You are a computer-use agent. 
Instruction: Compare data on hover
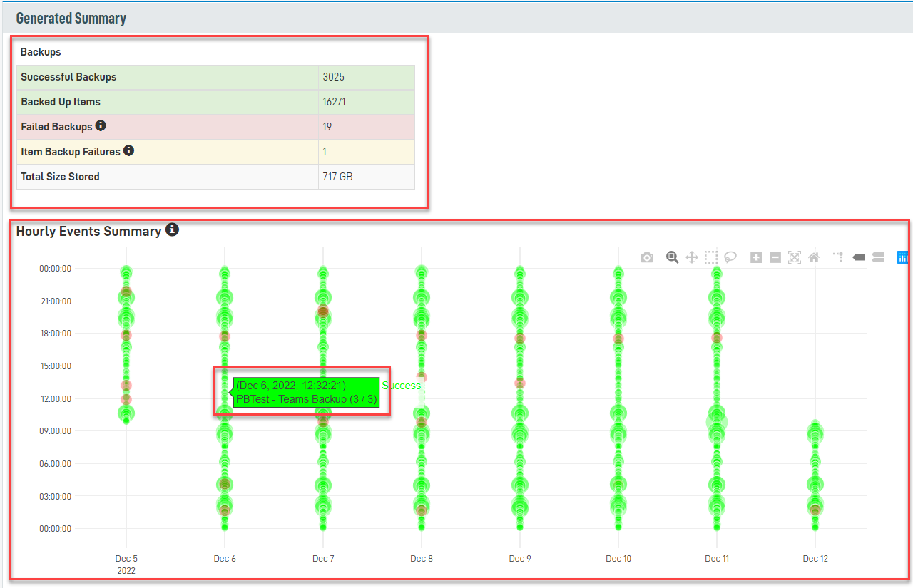point(878,257)
